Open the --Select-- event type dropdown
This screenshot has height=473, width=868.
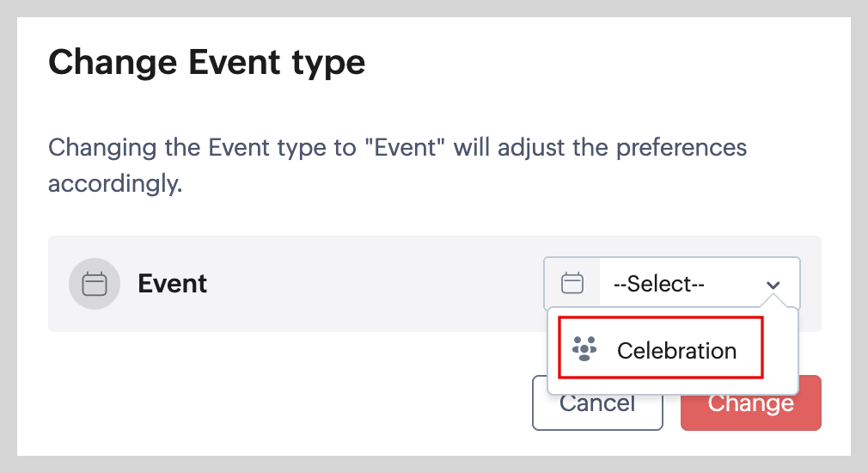(x=671, y=284)
